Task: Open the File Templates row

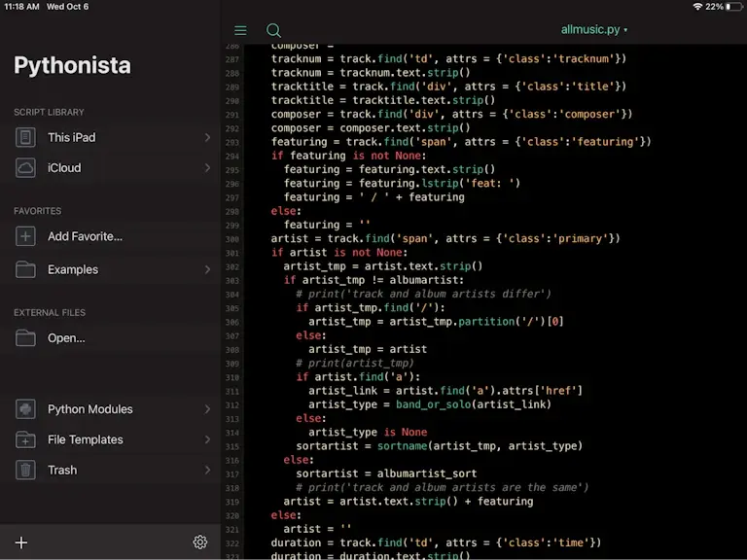Action: click(x=110, y=439)
